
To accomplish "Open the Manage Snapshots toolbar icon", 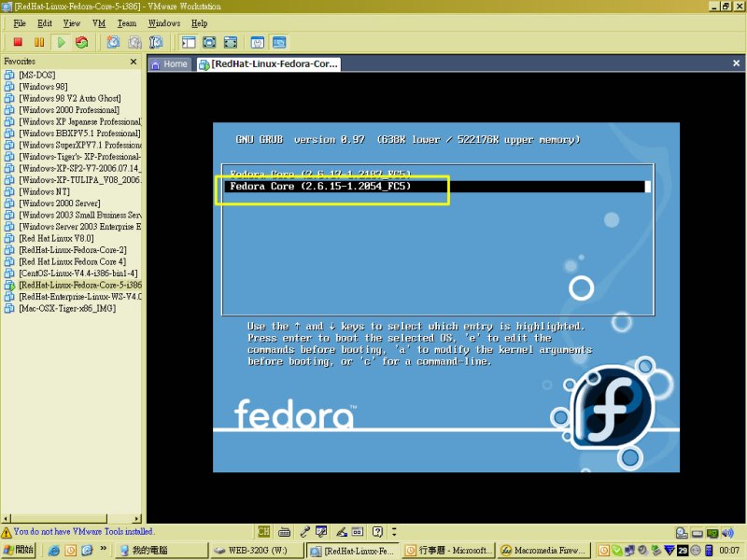I will point(156,42).
